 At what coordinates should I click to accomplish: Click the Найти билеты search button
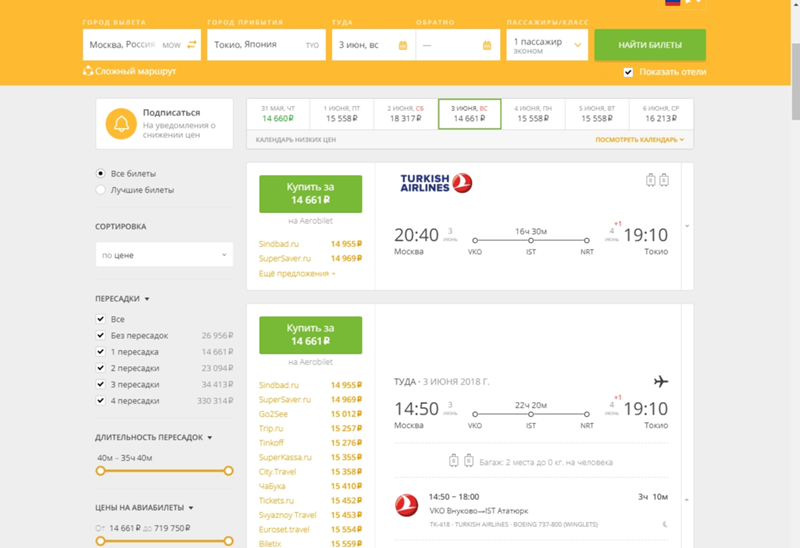click(649, 45)
